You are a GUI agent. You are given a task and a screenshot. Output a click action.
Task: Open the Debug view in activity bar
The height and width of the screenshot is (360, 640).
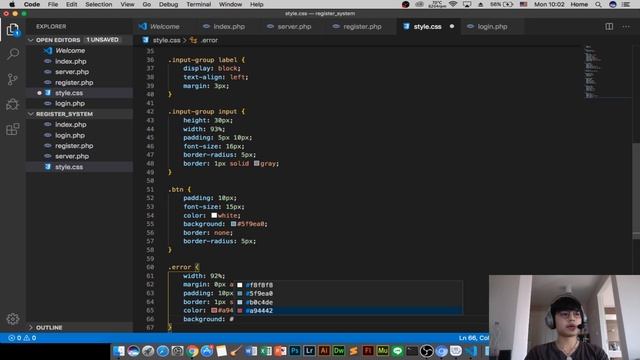pyautogui.click(x=13, y=104)
